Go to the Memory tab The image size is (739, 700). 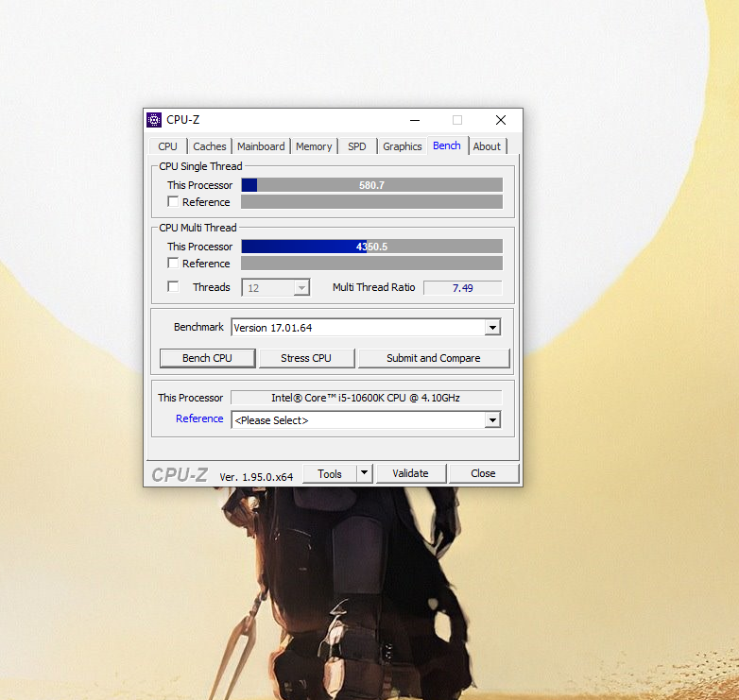[314, 146]
